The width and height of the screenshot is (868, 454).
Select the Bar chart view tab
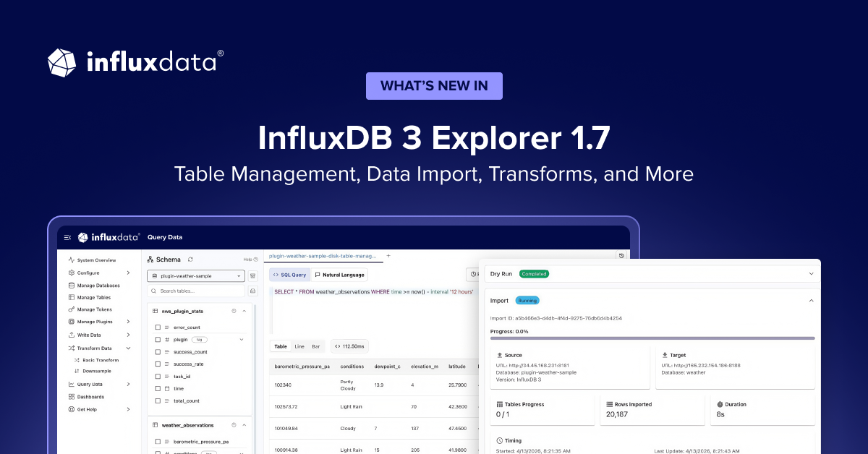point(316,346)
